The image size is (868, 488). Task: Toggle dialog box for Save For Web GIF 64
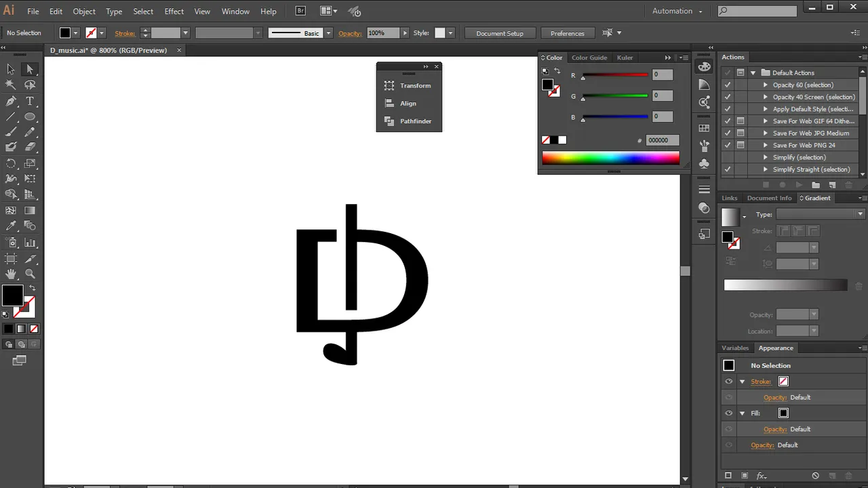[x=741, y=121]
